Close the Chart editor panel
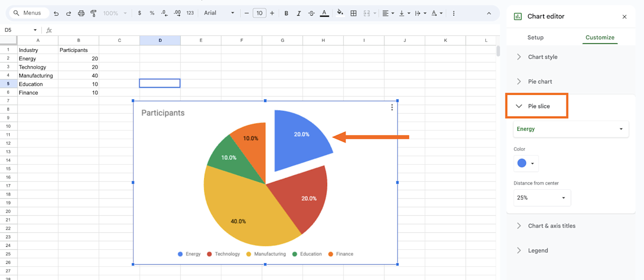Image resolution: width=644 pixels, height=280 pixels. click(x=624, y=17)
